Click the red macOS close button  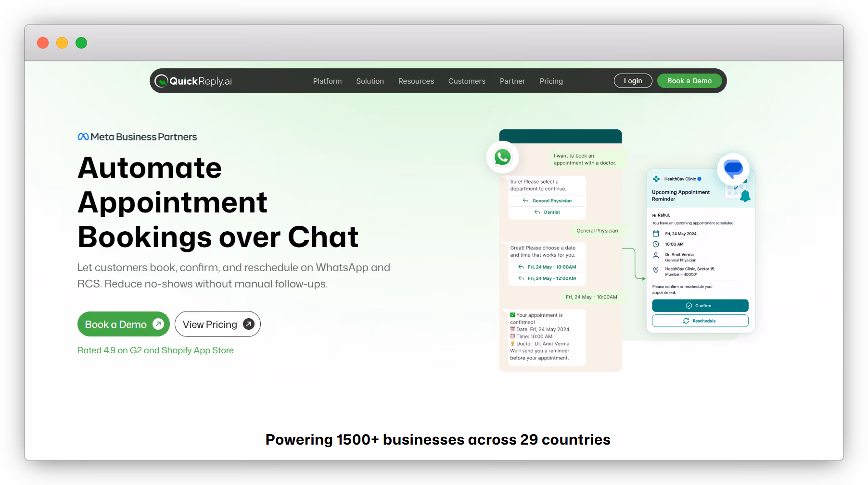tap(43, 43)
